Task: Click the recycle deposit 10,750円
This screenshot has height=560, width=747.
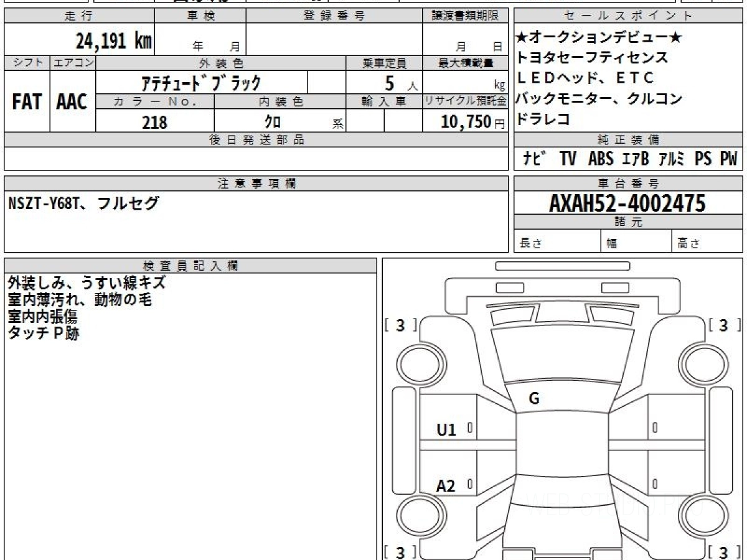Action: (x=473, y=122)
